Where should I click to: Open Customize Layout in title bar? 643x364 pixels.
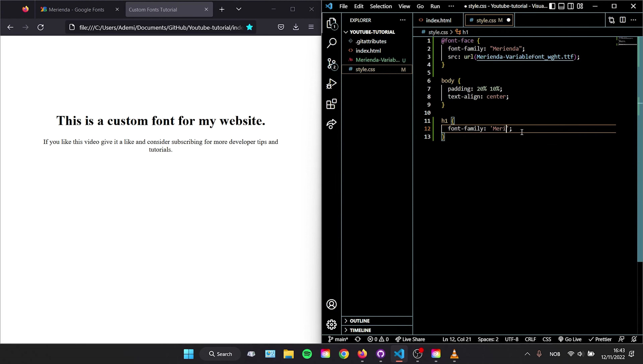pos(580,6)
